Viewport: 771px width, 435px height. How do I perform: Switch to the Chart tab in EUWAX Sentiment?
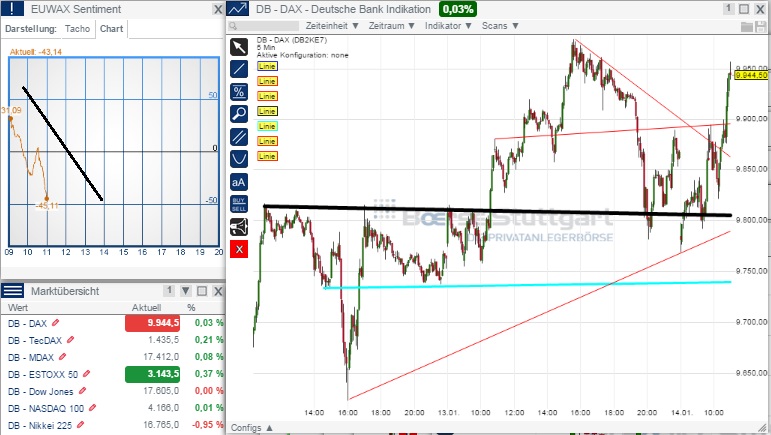112,29
